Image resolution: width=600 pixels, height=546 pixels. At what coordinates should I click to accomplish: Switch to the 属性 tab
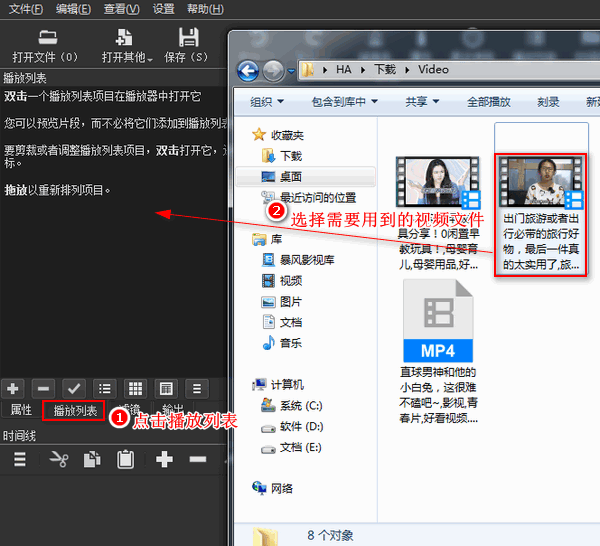coord(21,410)
